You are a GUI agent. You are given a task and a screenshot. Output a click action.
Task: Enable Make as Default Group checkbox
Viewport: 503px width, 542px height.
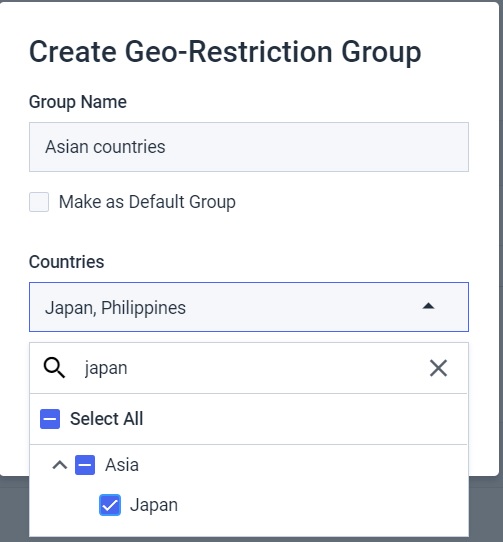click(39, 202)
